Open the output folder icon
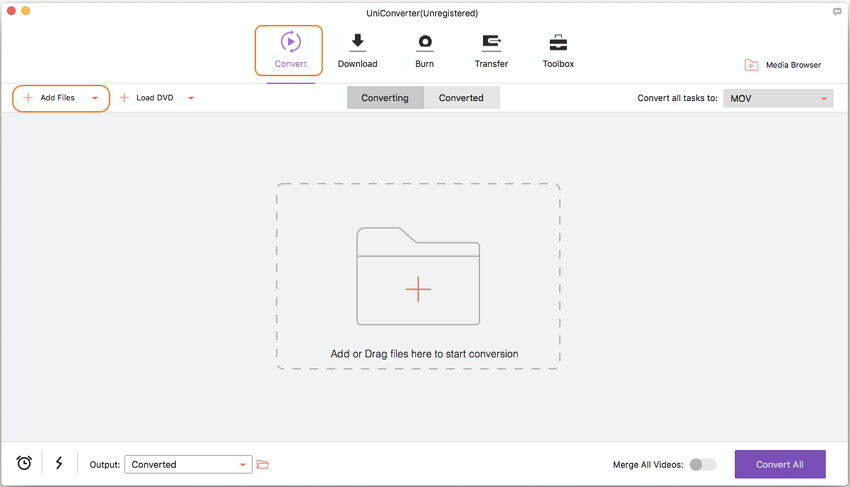This screenshot has width=850, height=487. 263,465
